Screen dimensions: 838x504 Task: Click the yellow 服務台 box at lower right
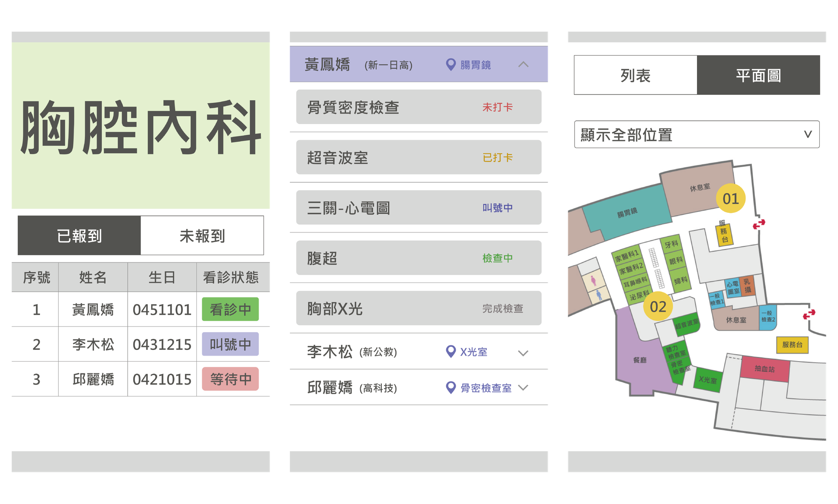tap(792, 345)
